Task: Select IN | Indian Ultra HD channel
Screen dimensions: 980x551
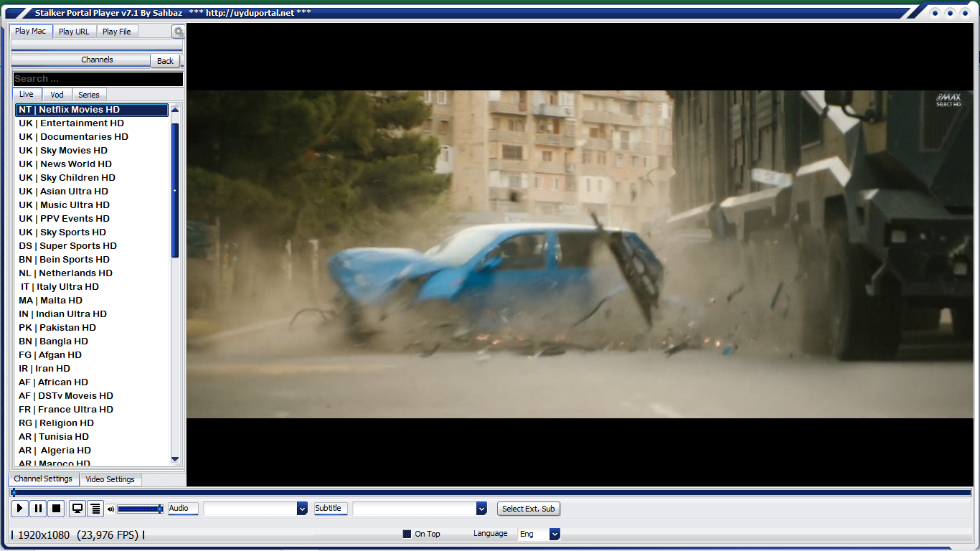Action: click(x=92, y=314)
